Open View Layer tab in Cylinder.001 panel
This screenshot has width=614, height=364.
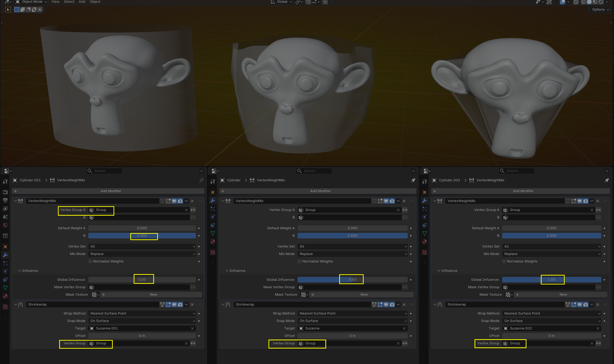[5, 208]
